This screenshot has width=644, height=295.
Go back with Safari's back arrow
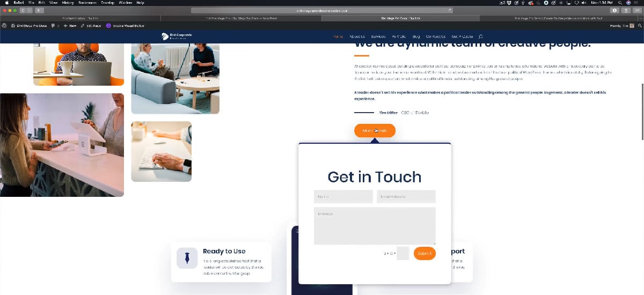point(22,10)
